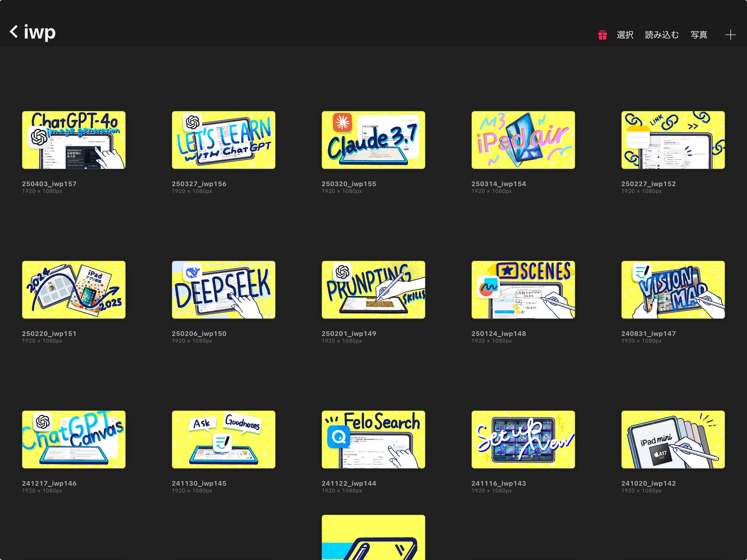Go back using the chevron beside iwp
The height and width of the screenshot is (560, 747).
pos(14,31)
